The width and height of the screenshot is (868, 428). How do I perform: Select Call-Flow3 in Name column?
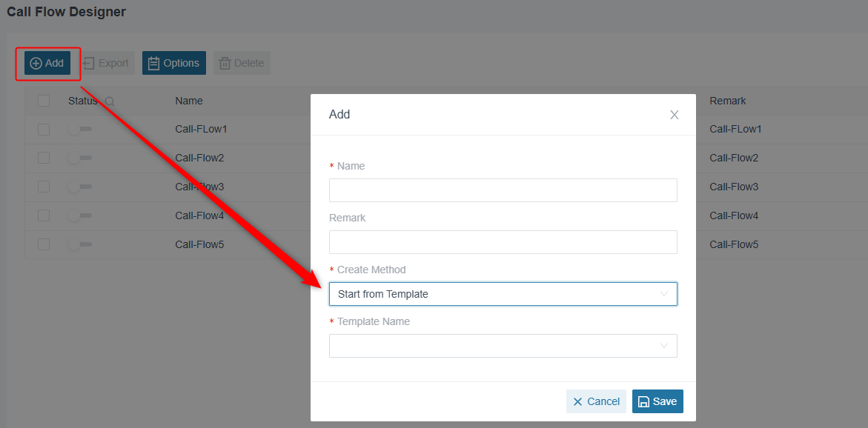click(x=199, y=187)
